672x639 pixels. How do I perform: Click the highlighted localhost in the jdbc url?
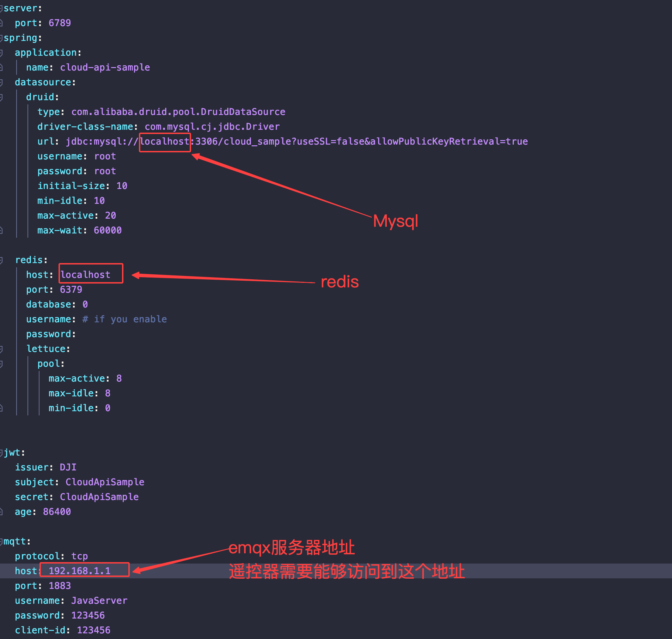[x=165, y=142]
